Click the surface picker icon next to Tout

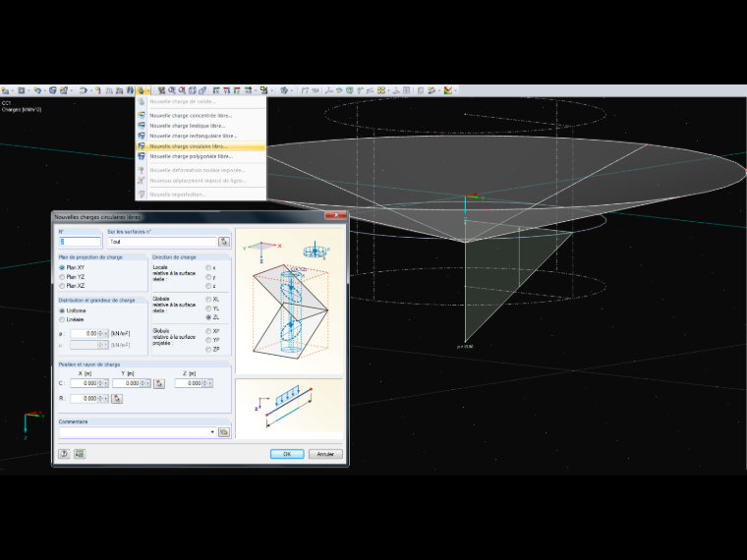tap(224, 242)
